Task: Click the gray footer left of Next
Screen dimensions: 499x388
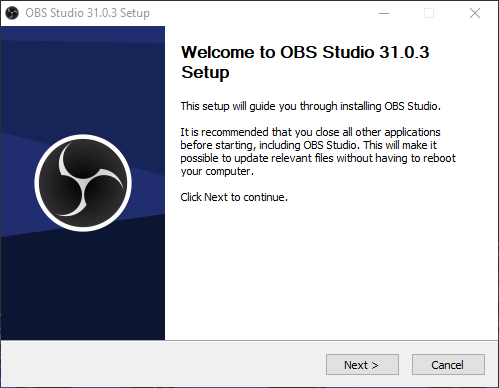Action: pyautogui.click(x=163, y=364)
